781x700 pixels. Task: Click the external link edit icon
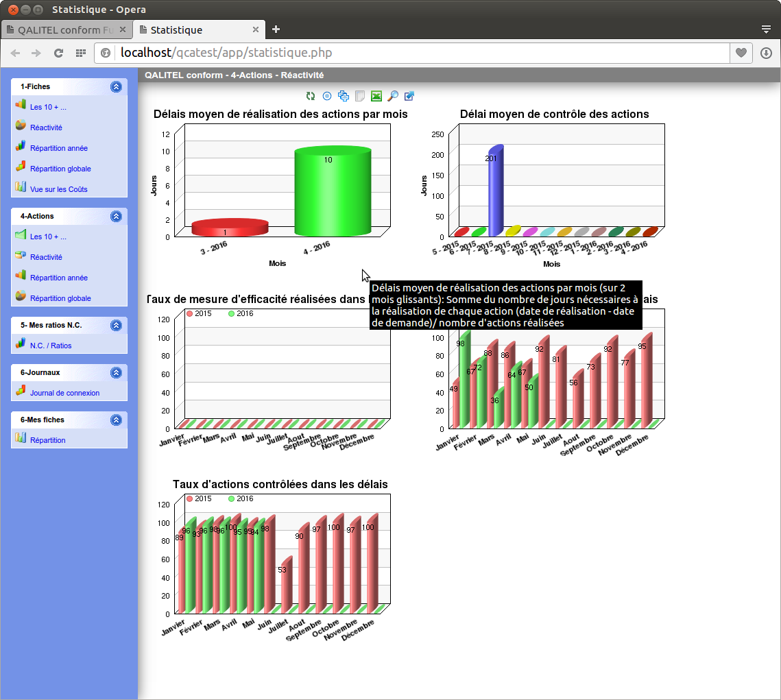pyautogui.click(x=409, y=96)
